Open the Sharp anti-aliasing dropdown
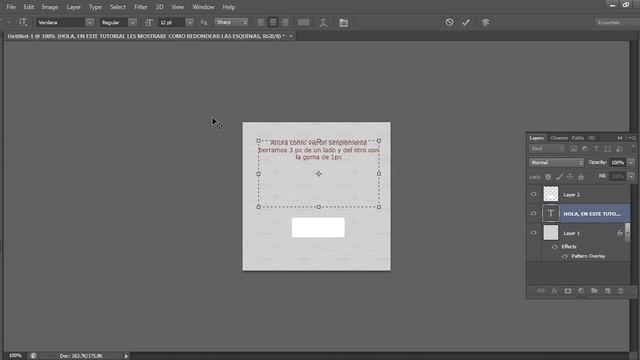This screenshot has width=640, height=360. tap(231, 22)
